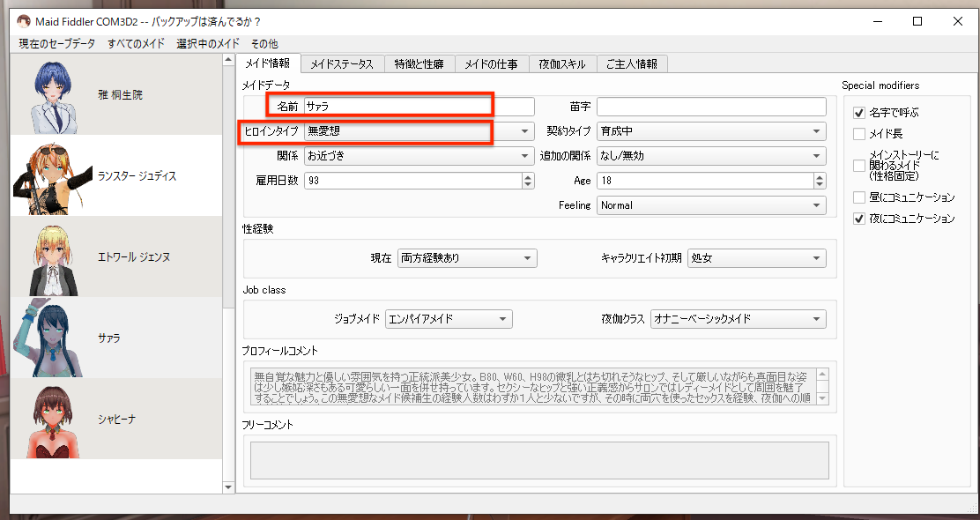Viewport: 980px width, 520px height.
Task: Open the 契約タイプ dropdown showing 育成中
Action: [817, 130]
